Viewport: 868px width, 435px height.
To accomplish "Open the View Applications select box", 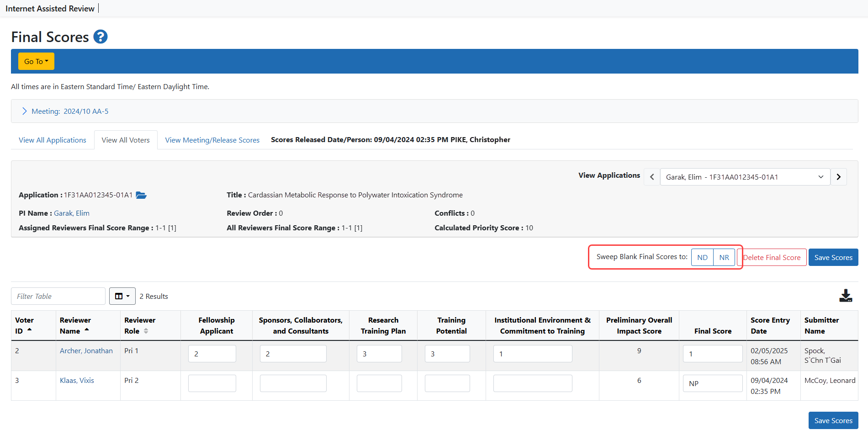I will [x=745, y=177].
